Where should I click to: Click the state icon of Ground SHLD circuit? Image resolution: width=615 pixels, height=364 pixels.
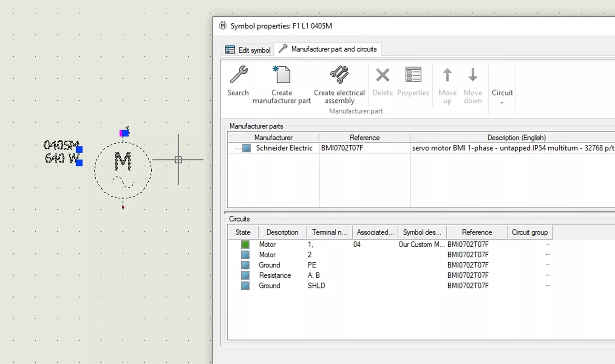[245, 285]
